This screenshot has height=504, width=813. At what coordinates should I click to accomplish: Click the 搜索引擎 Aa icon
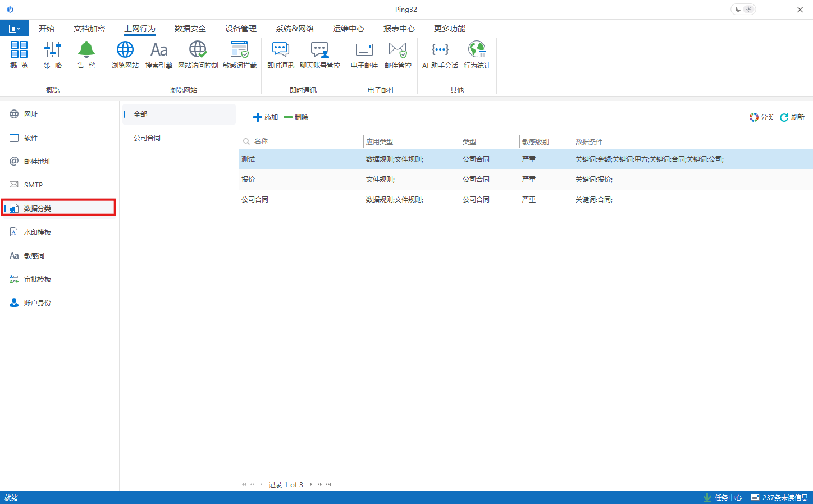(159, 55)
